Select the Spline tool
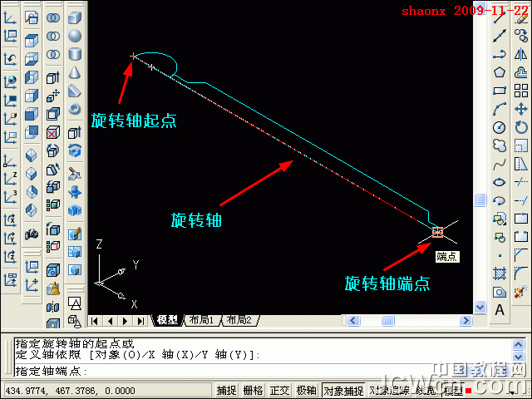The image size is (532, 399). click(x=499, y=164)
